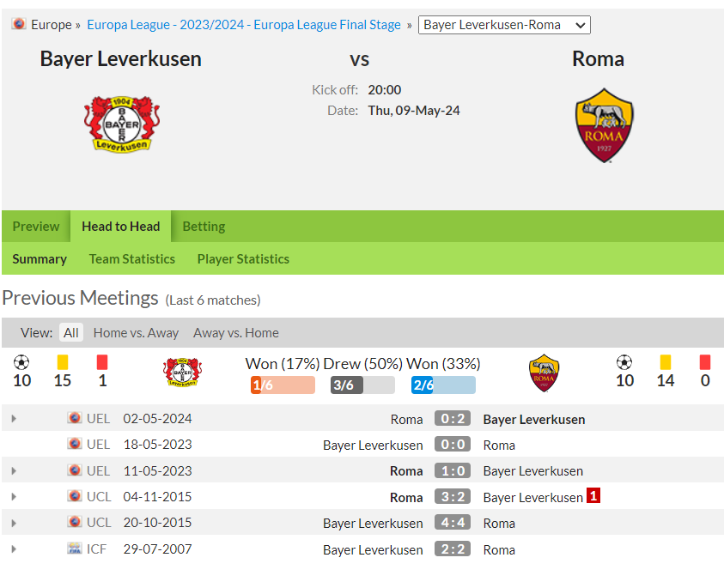Click the right red card icon
The image size is (724, 588).
(x=705, y=362)
